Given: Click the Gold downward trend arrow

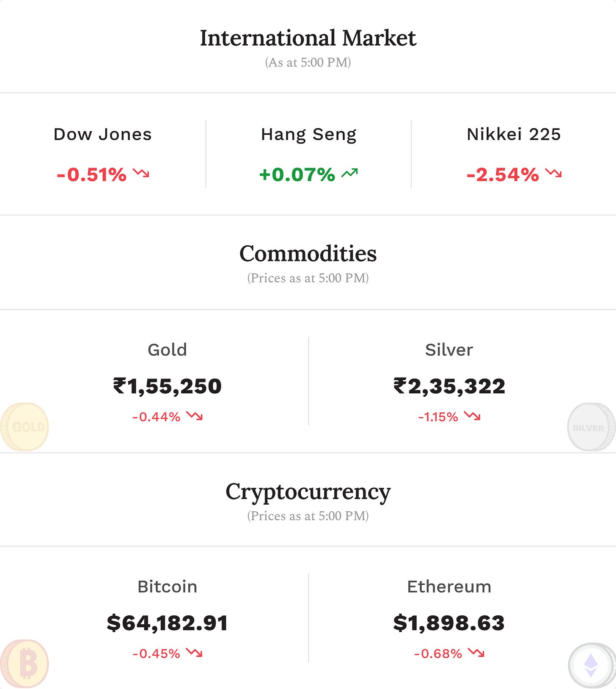Looking at the screenshot, I should coord(195,416).
